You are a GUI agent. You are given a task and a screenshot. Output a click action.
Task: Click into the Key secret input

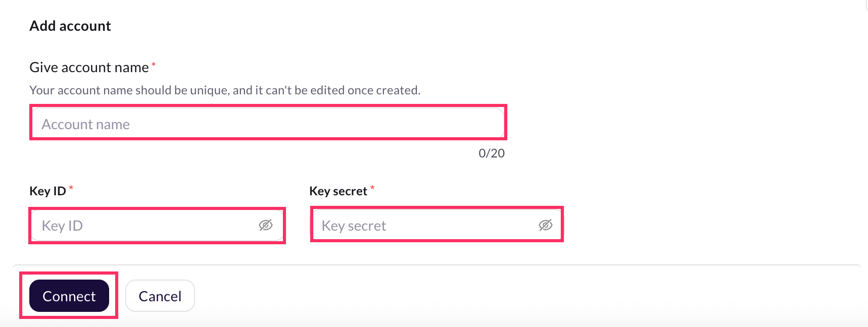437,225
